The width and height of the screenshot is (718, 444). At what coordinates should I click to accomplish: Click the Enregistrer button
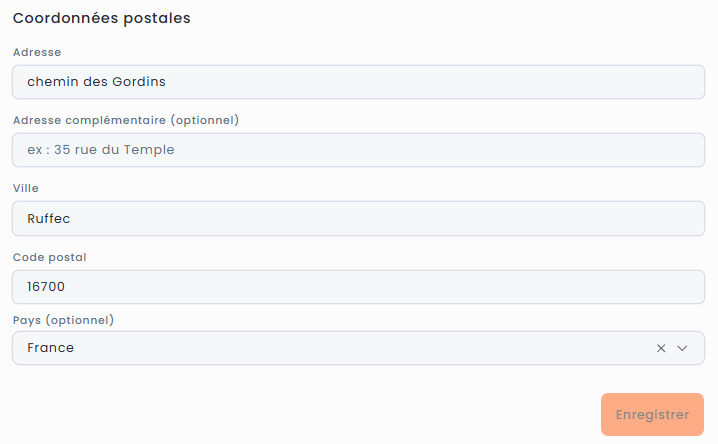652,414
